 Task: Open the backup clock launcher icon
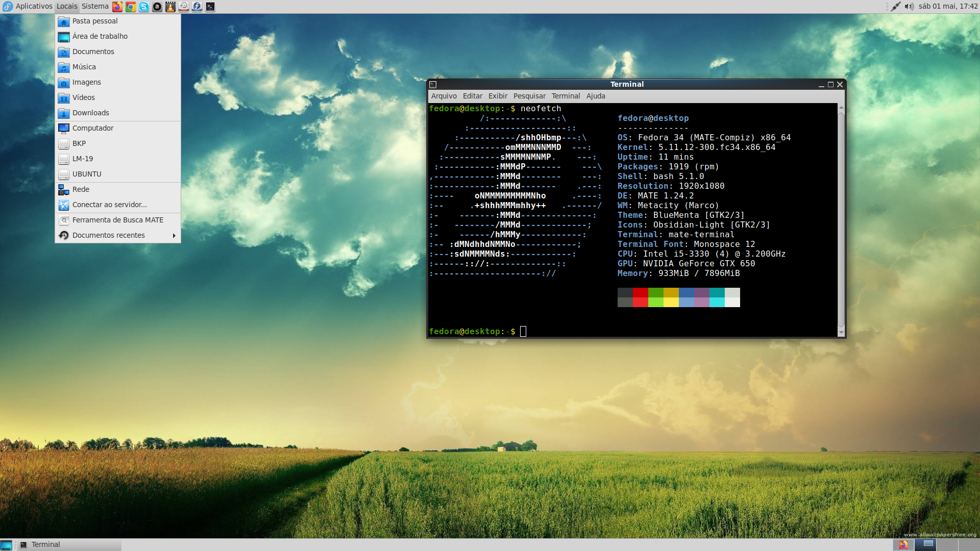184,7
